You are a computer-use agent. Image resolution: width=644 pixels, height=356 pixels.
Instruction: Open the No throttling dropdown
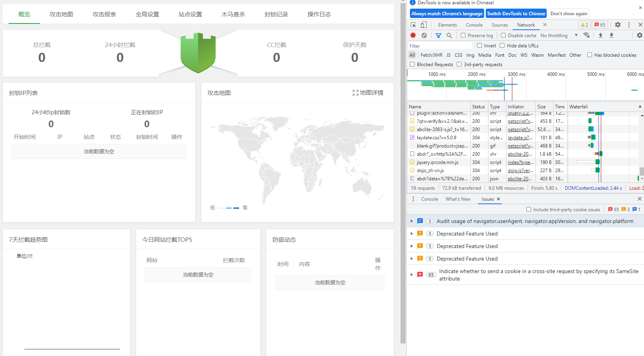[x=559, y=35]
